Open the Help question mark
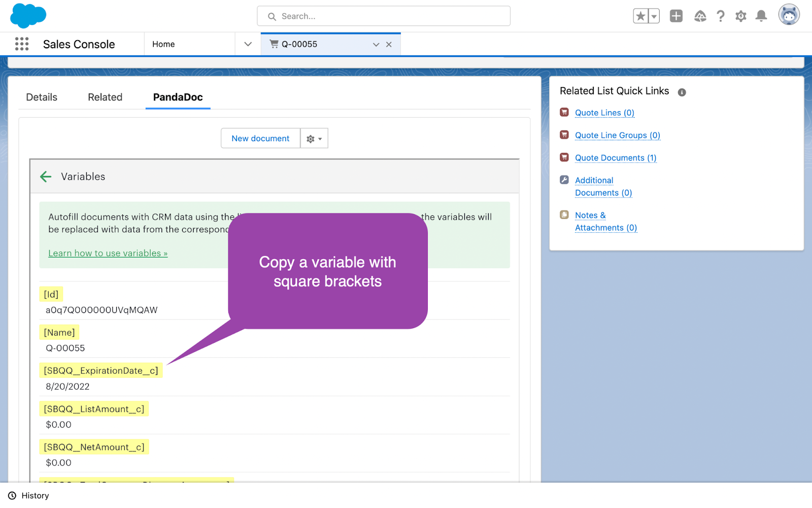Viewport: 812px width, 508px height. [721, 16]
